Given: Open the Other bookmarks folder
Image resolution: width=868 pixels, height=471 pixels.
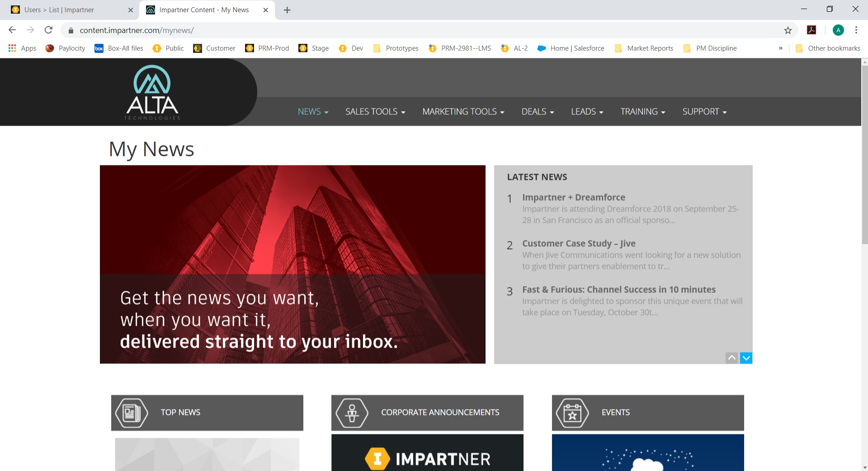Looking at the screenshot, I should pos(828,48).
